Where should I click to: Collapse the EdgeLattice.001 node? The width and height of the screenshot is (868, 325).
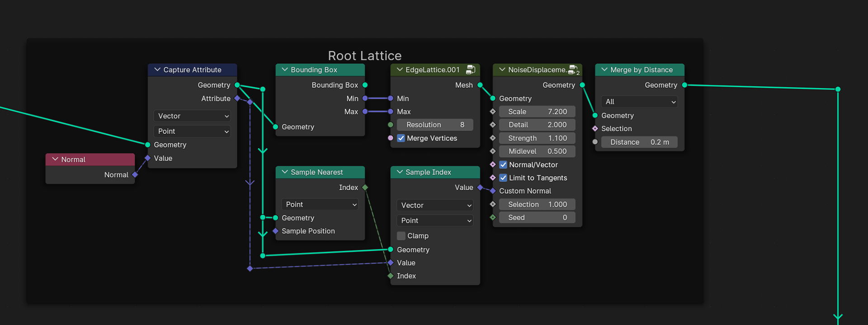coord(400,70)
